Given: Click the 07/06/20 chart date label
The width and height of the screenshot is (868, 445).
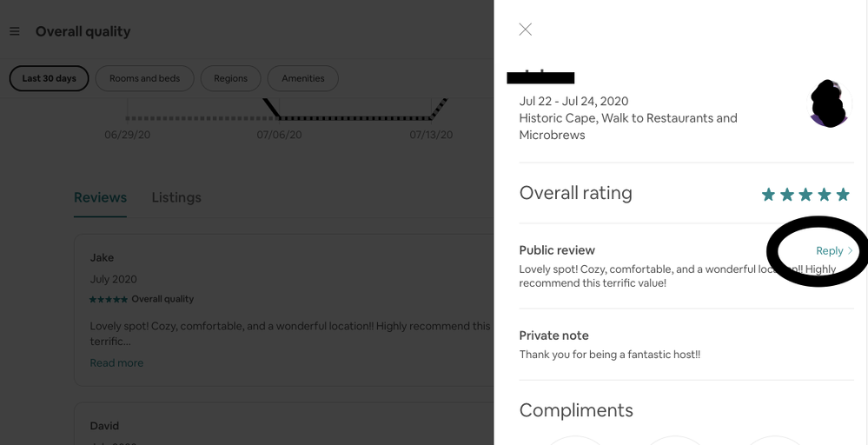Looking at the screenshot, I should click(279, 135).
